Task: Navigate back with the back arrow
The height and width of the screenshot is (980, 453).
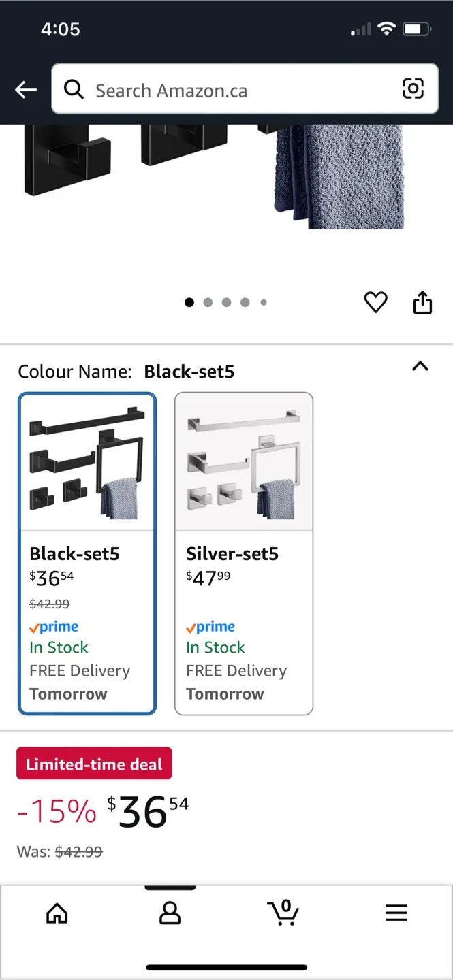Action: click(25, 89)
